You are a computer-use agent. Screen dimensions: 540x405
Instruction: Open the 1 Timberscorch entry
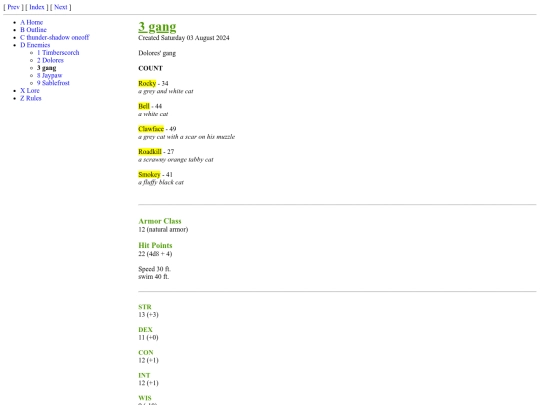[58, 53]
